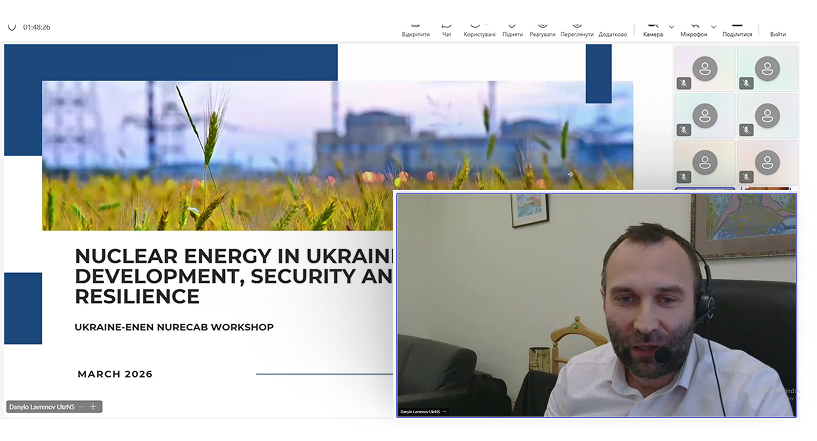Image resolution: width=817 pixels, height=441 pixels.
Task: Expand the microphone options dropdown arrow
Action: click(x=712, y=20)
